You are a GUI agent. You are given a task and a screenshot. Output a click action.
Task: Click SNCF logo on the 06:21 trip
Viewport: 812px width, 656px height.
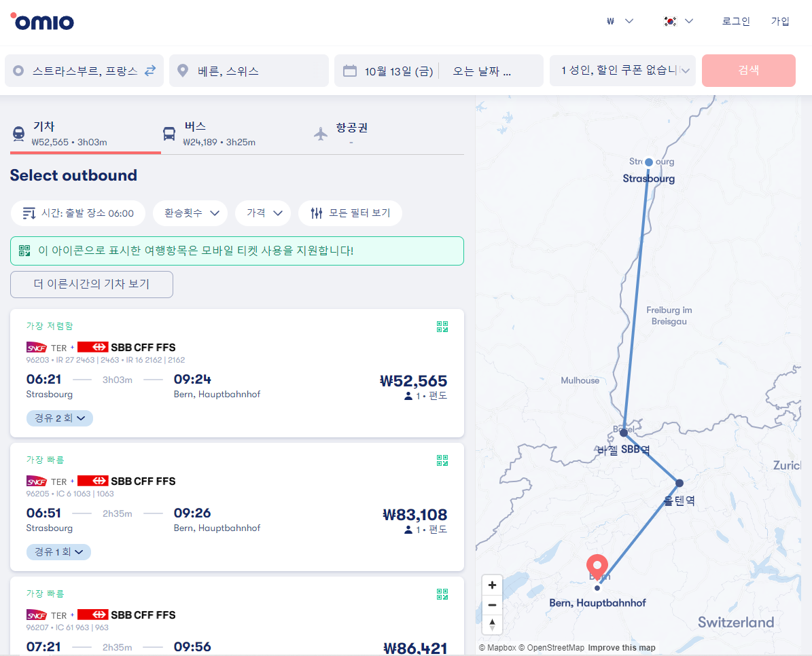pyautogui.click(x=37, y=348)
